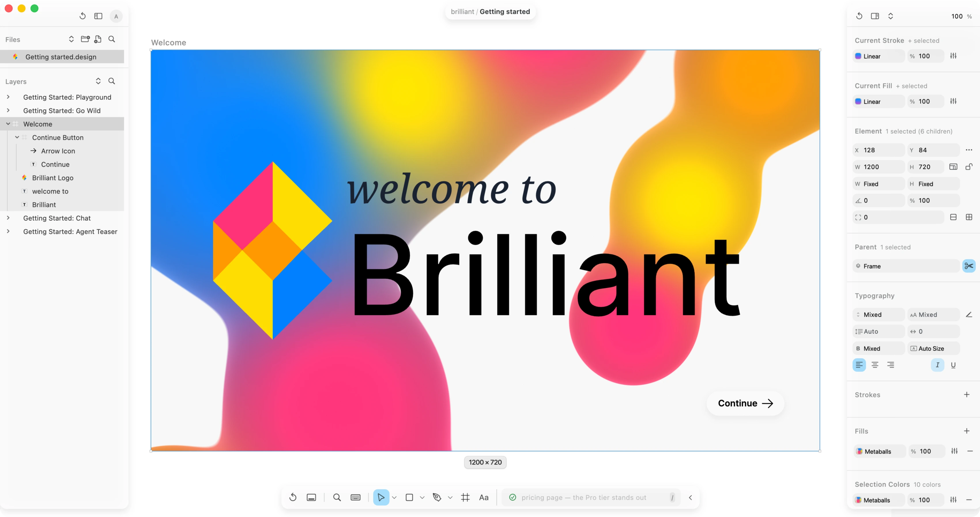
Task: Expand Getting Started: Chat layer
Action: [x=8, y=218]
